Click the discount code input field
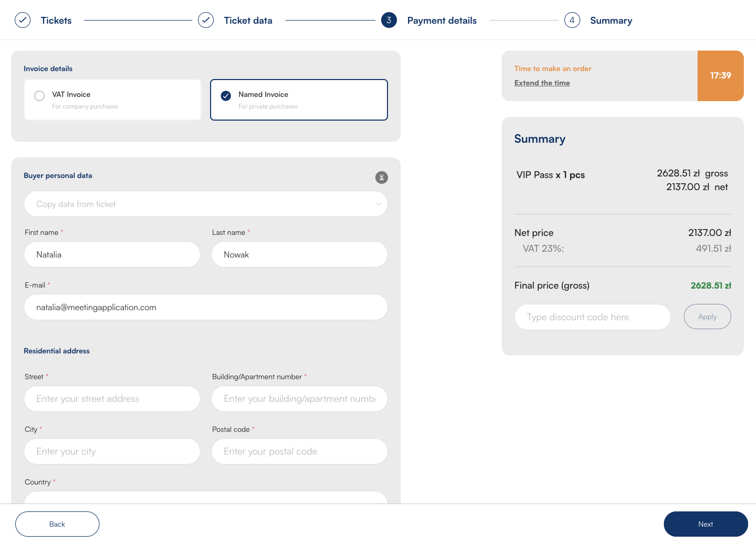The width and height of the screenshot is (756, 543). point(592,317)
